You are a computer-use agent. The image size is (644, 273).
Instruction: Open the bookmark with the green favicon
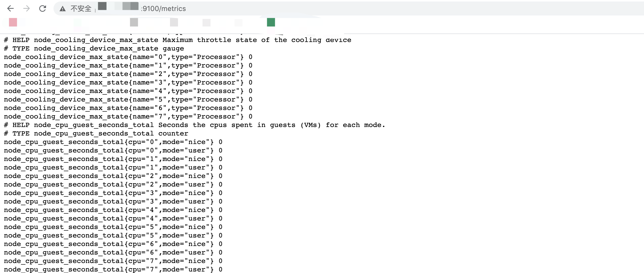click(x=271, y=22)
